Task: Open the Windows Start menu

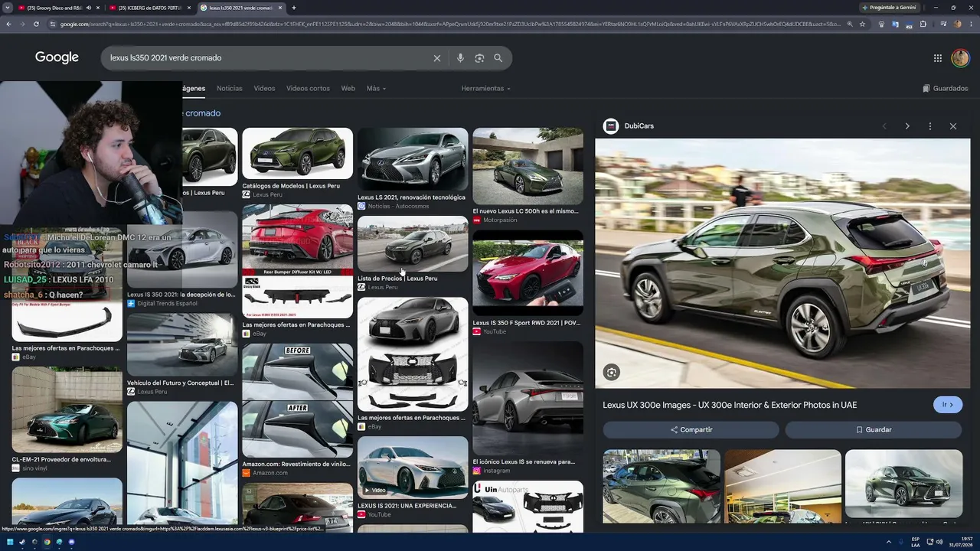Action: click(9, 542)
